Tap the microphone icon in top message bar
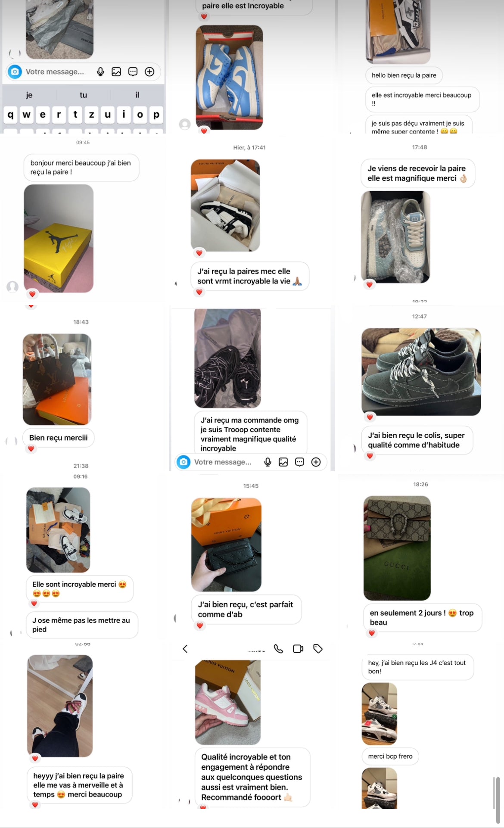The image size is (504, 828). tap(100, 72)
